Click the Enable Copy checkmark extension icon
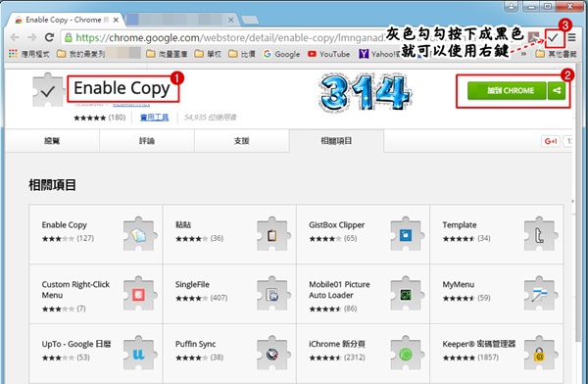This screenshot has width=588, height=384. click(553, 37)
